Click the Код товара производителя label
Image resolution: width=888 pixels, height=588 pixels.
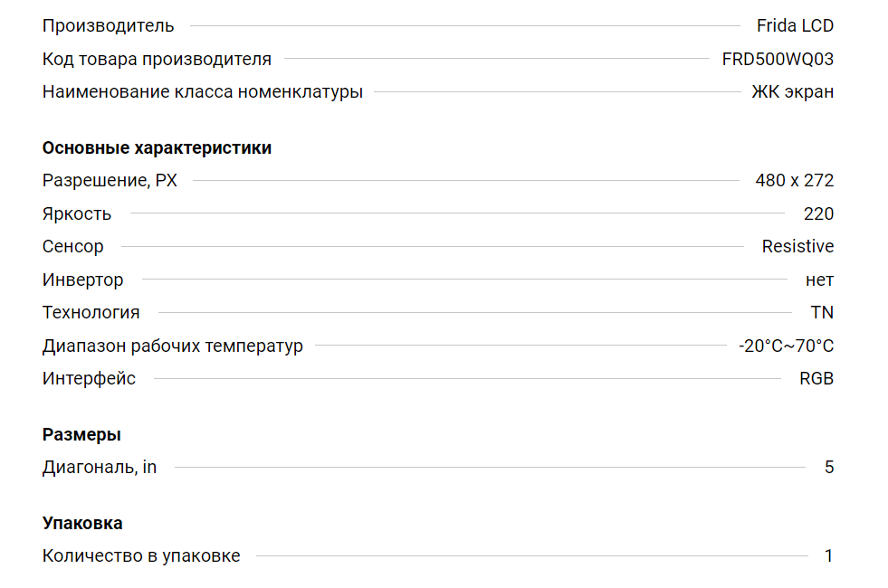[x=157, y=60]
